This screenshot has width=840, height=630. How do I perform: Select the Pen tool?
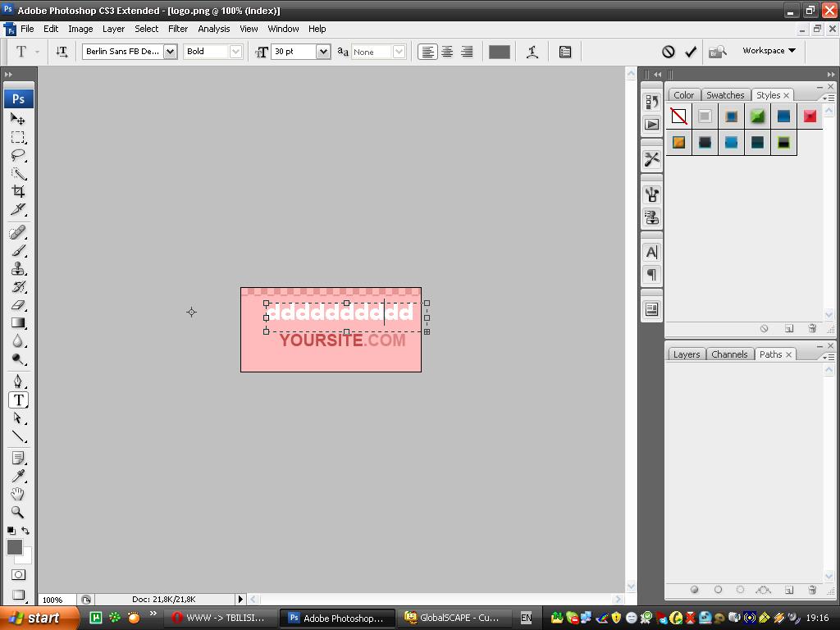pos(18,381)
